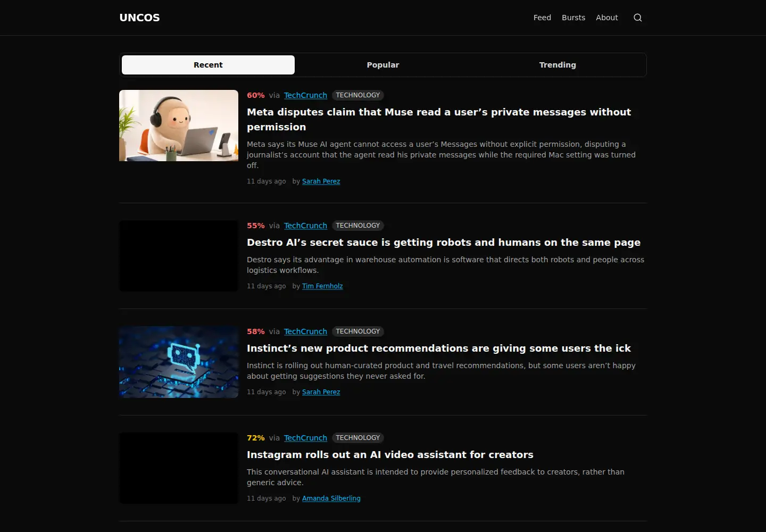Visit TechCrunch source on the Instagram article

click(305, 438)
